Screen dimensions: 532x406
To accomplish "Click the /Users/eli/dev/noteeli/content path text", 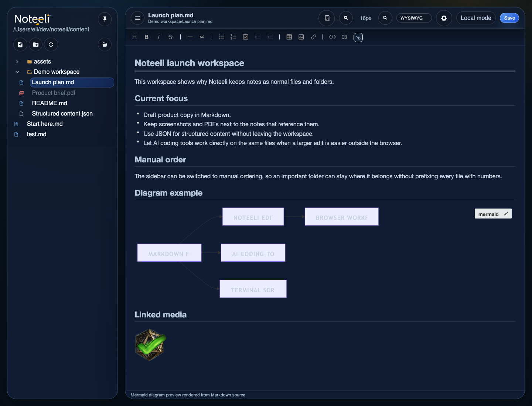I will click(51, 30).
